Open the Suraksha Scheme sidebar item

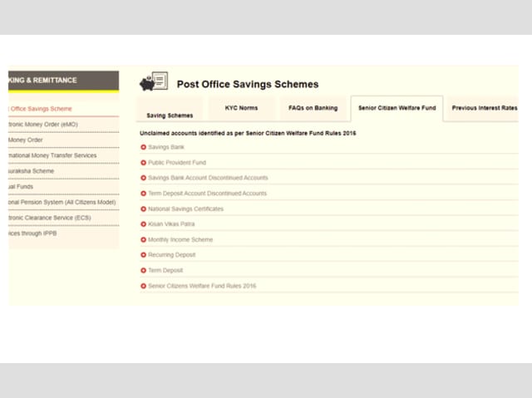tap(64, 171)
